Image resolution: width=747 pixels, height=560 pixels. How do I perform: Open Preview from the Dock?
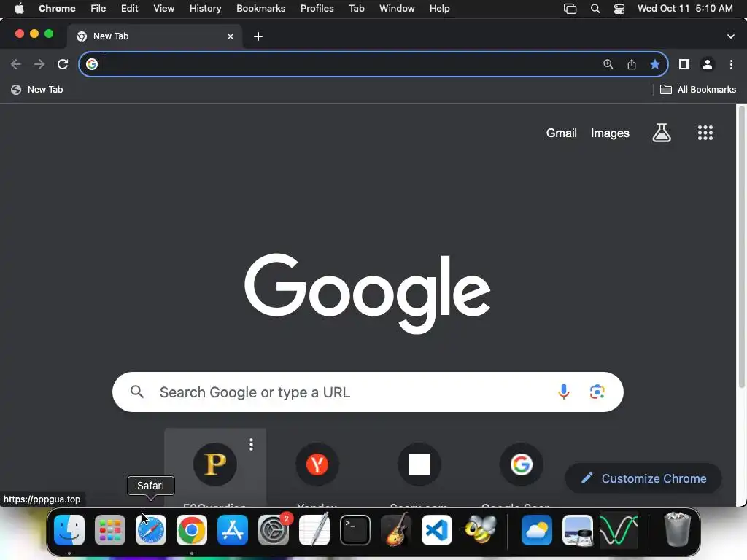(578, 530)
